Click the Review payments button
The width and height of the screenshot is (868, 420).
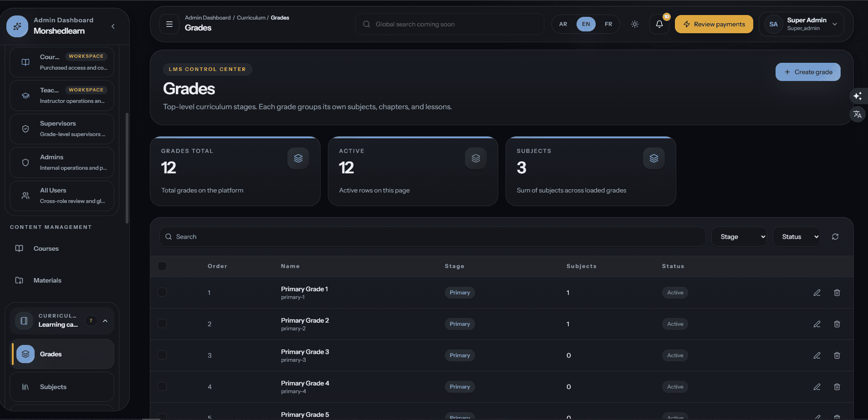714,24
